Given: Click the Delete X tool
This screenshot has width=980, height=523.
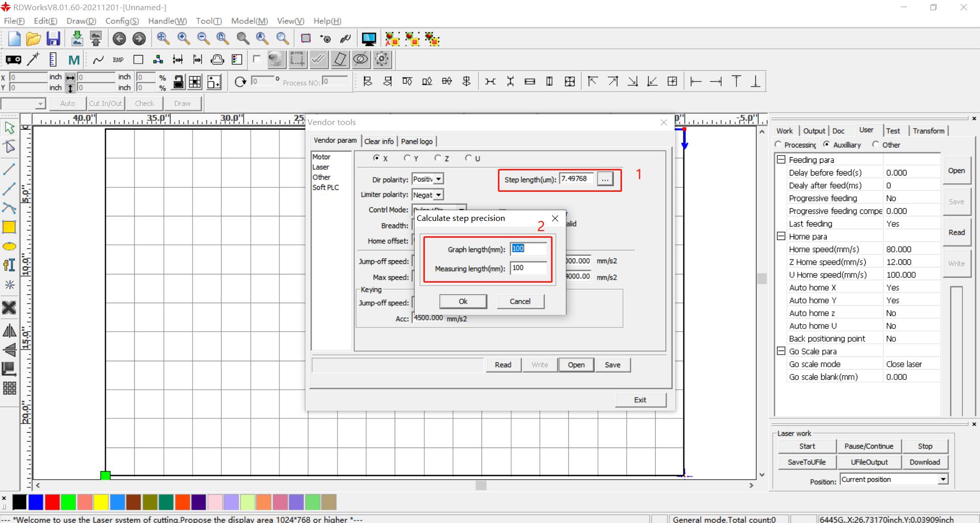Looking at the screenshot, I should (9, 308).
